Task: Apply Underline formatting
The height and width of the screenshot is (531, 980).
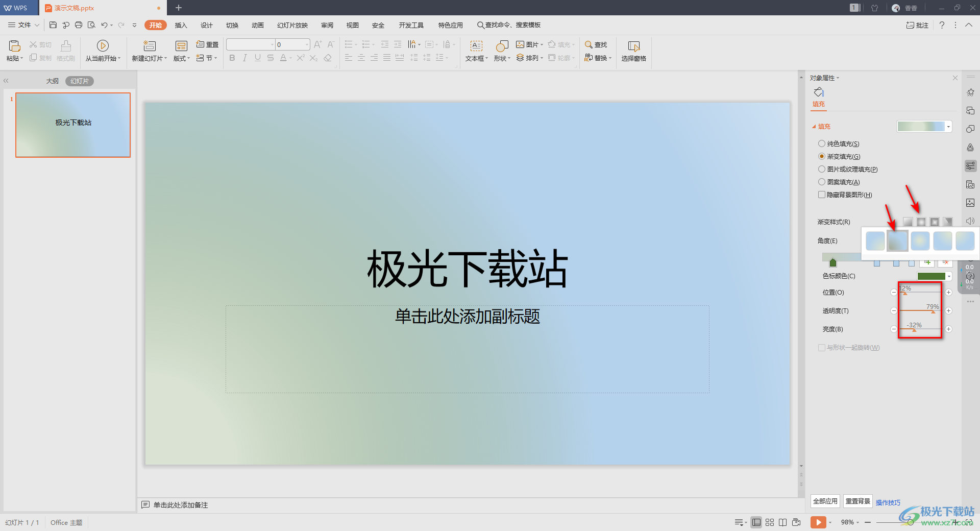Action: pos(258,58)
